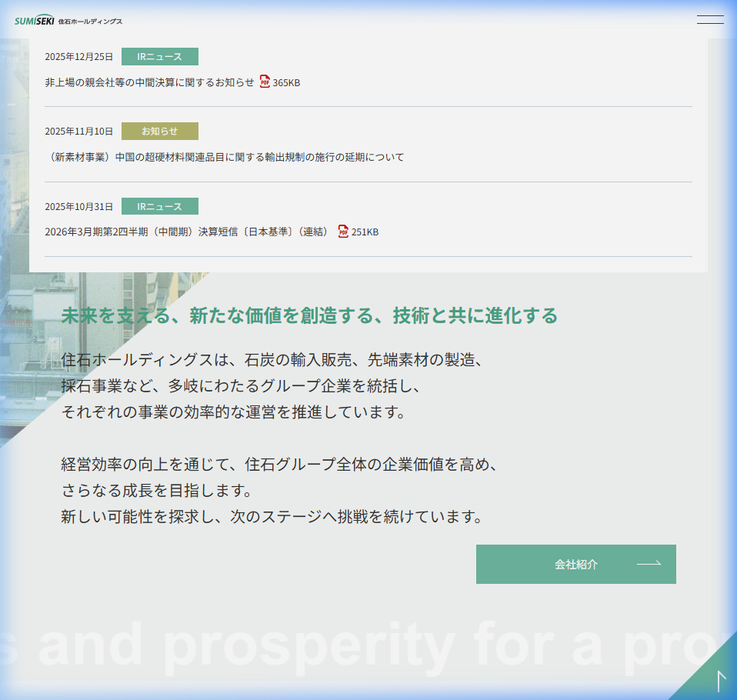Screen dimensions: 737x700
Task: Click the IRニュース badge dated 2025年10月31日
Action: pos(159,206)
